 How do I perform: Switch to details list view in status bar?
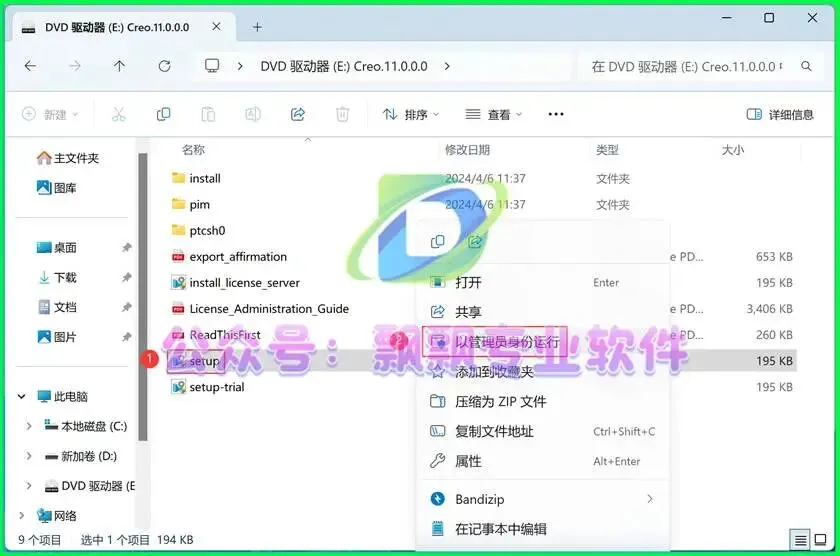[x=800, y=539]
